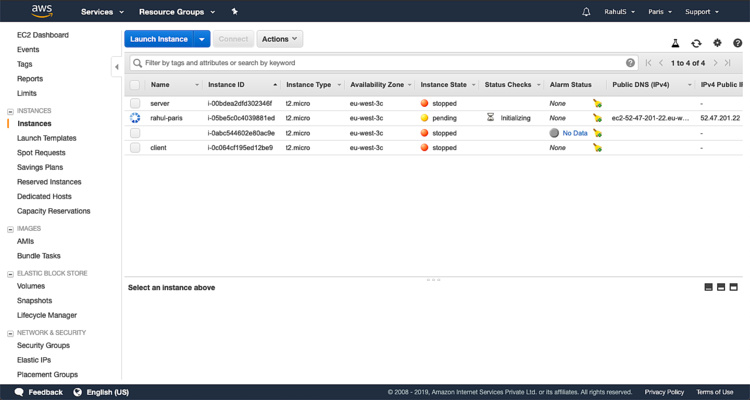The height and width of the screenshot is (400, 750).
Task: Open the help question mark icon
Action: coord(737,43)
